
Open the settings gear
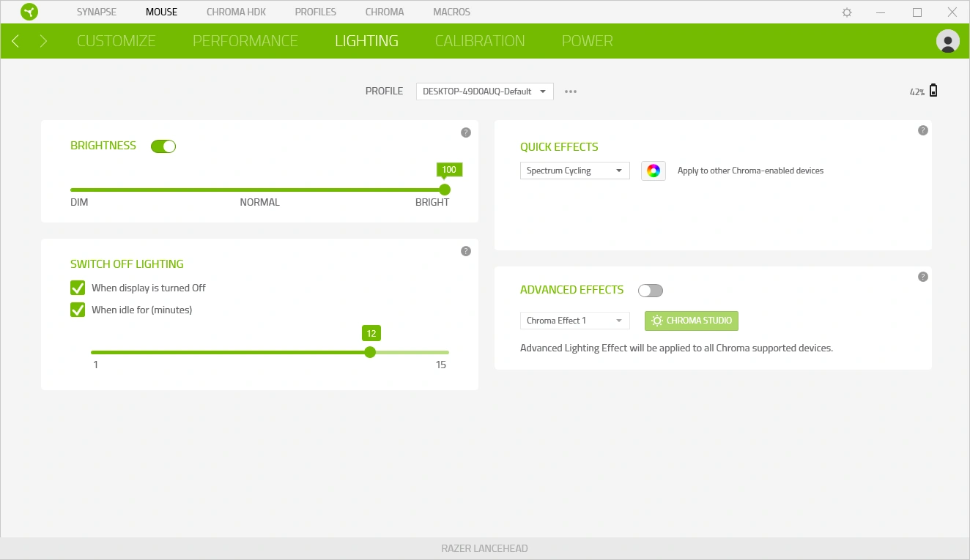point(847,12)
